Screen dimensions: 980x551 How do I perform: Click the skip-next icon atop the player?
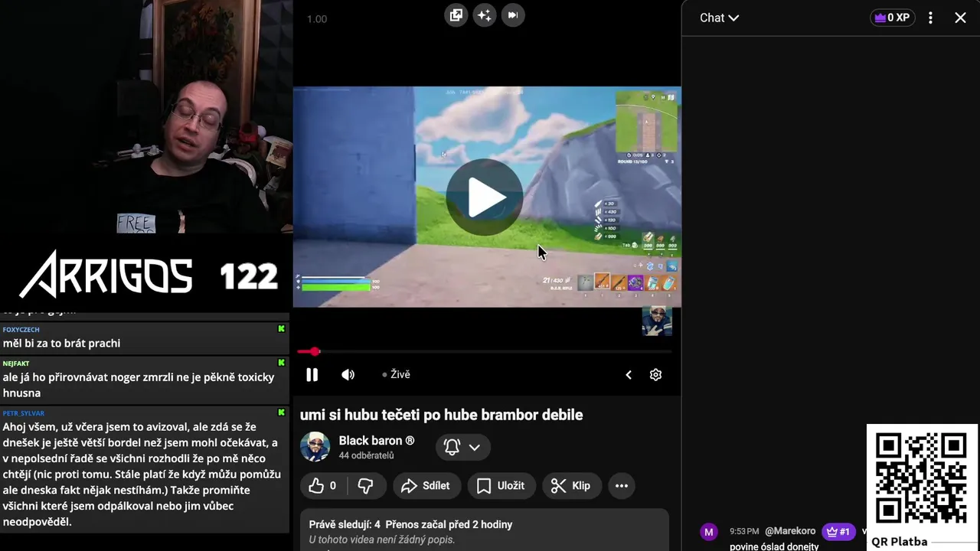click(513, 15)
